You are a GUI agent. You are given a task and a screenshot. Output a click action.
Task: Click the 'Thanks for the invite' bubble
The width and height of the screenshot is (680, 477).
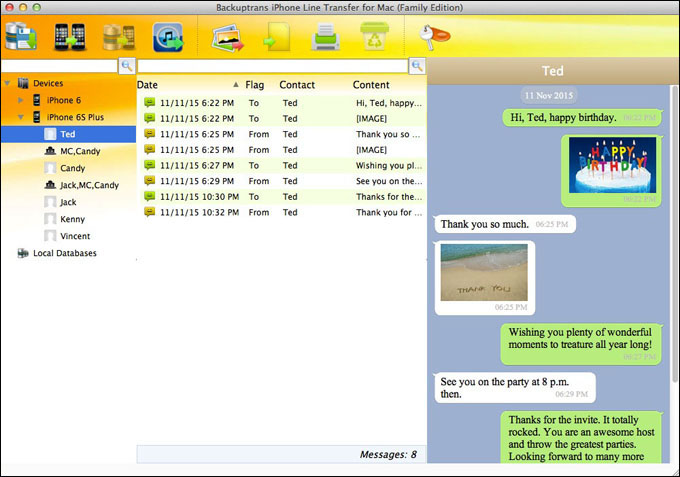tap(581, 437)
